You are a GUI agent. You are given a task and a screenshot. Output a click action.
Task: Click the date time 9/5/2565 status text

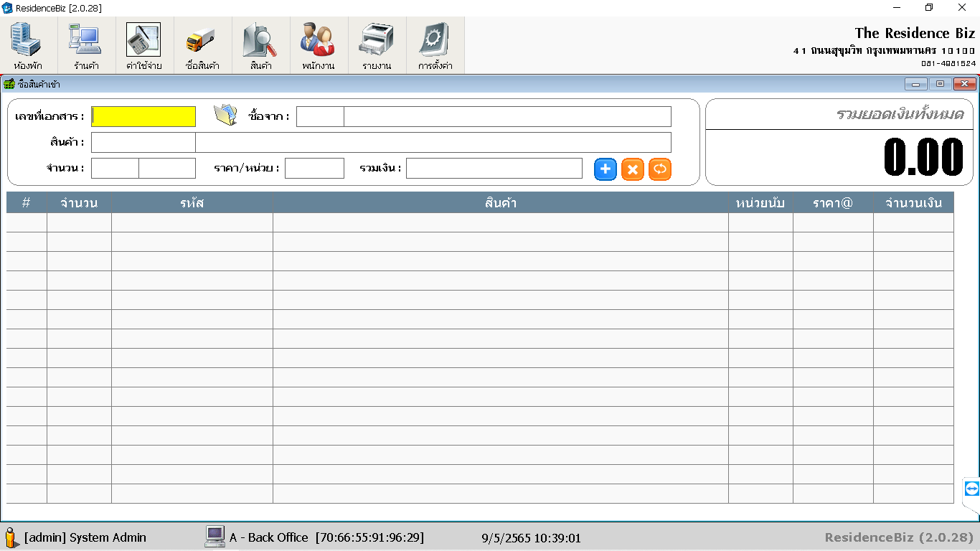(531, 537)
